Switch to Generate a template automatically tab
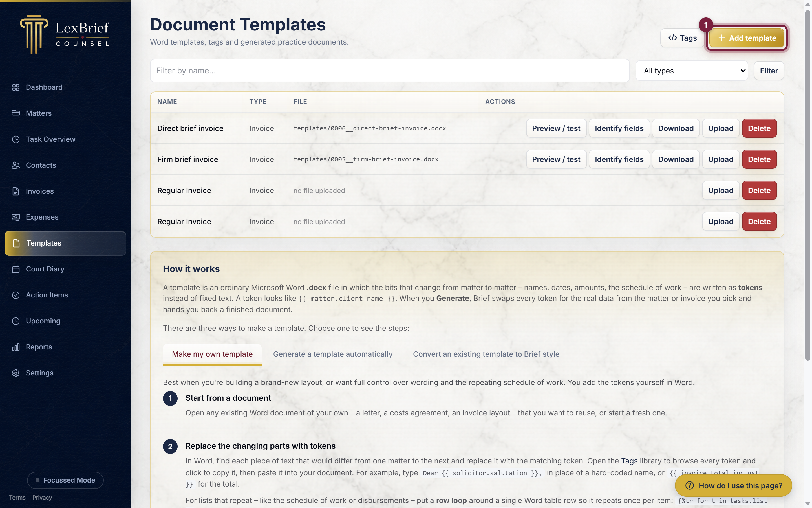The height and width of the screenshot is (508, 812). click(x=332, y=354)
